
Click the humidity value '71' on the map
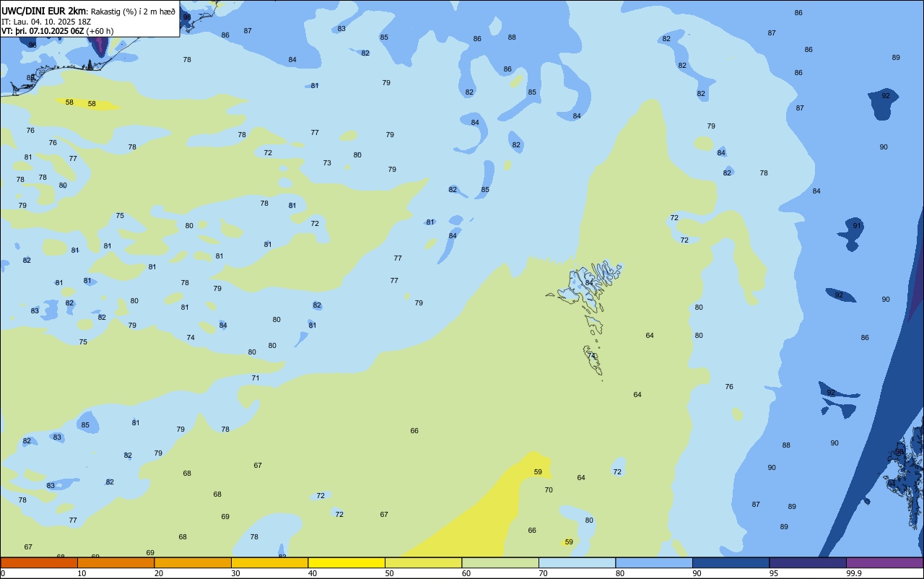[x=256, y=378]
